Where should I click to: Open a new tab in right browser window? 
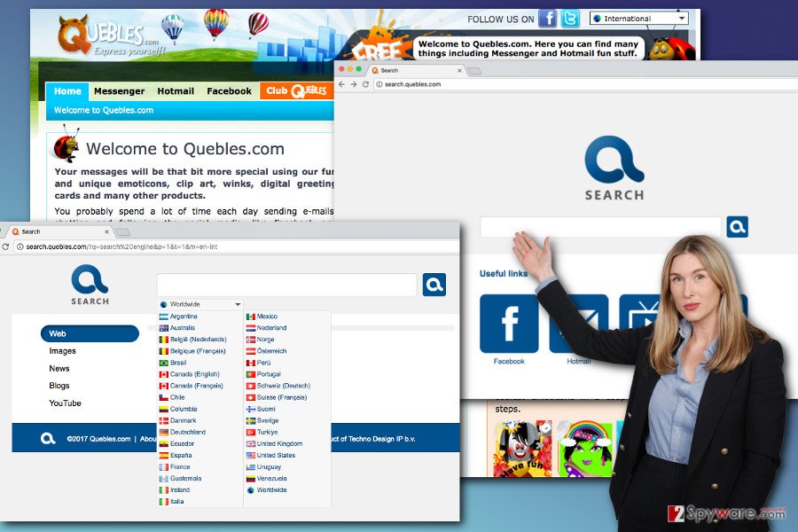click(474, 71)
